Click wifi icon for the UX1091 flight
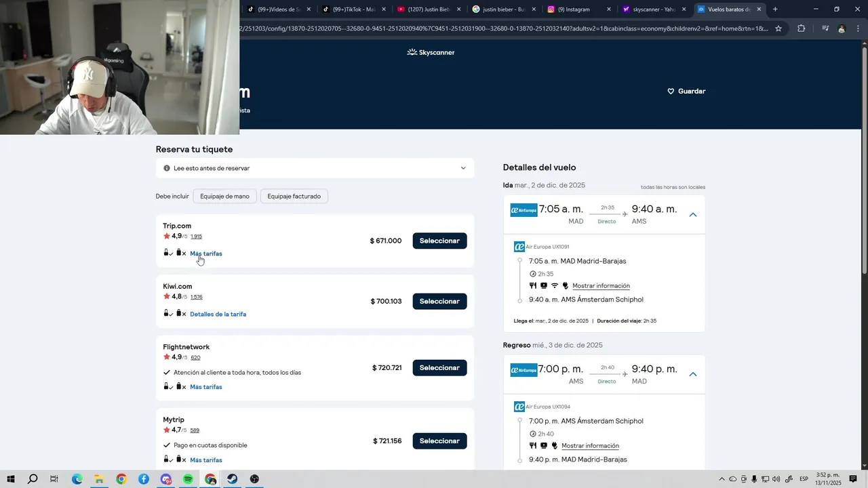Image resolution: width=868 pixels, height=488 pixels. 554,285
